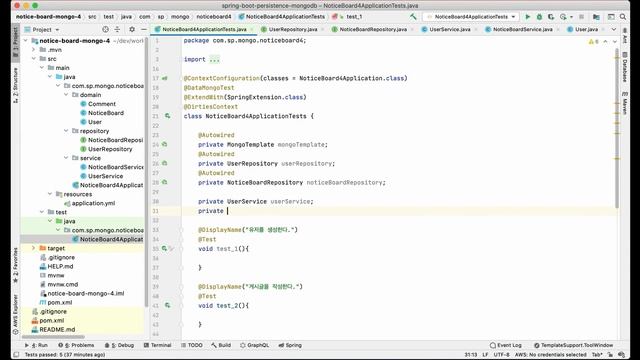Collapse the main folder in tree
The width and height of the screenshot is (640, 360).
[42, 68]
